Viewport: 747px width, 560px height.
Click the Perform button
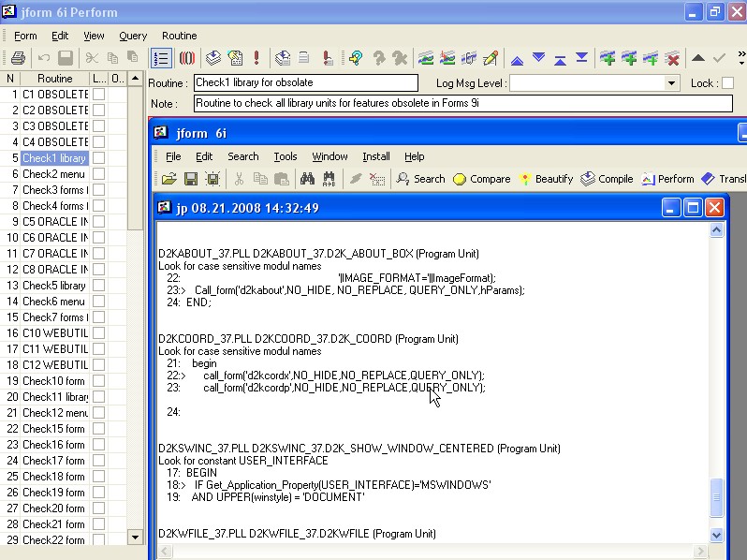tap(667, 179)
